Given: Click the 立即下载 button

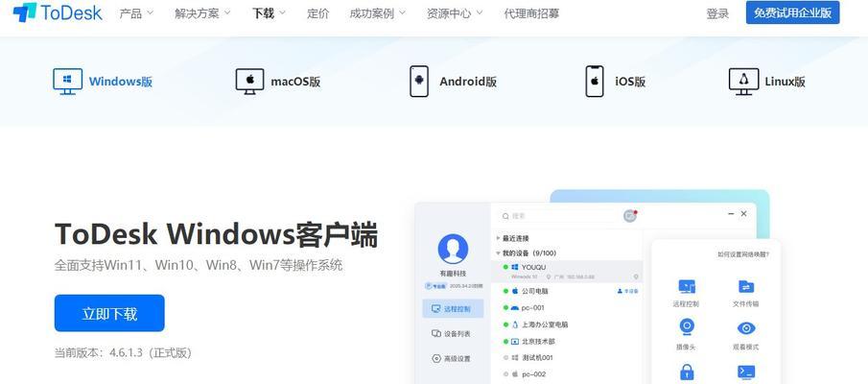Looking at the screenshot, I should pos(109,313).
